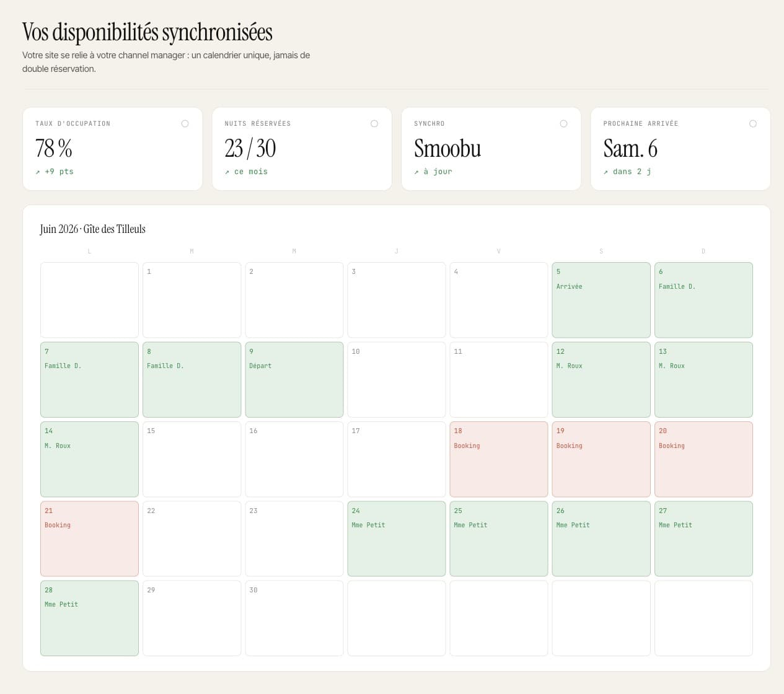Select free day 16 cell
This screenshot has height=694, width=784.
294,459
